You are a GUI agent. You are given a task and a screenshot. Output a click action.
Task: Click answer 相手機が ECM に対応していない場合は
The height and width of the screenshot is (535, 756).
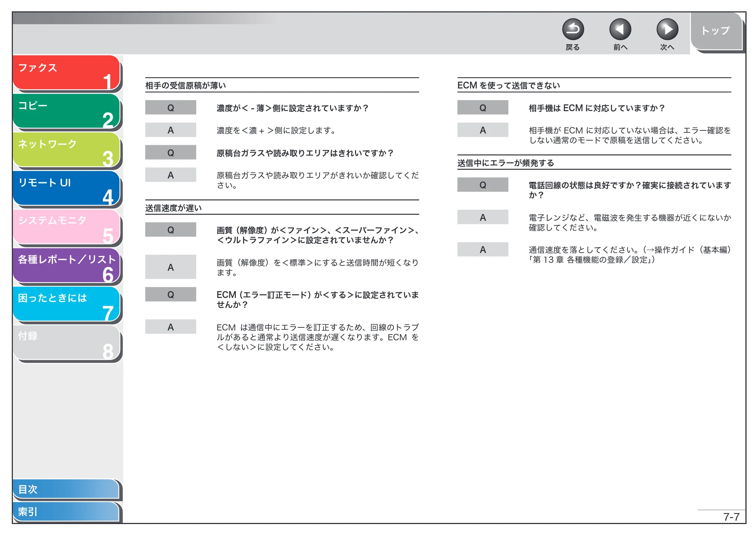629,135
